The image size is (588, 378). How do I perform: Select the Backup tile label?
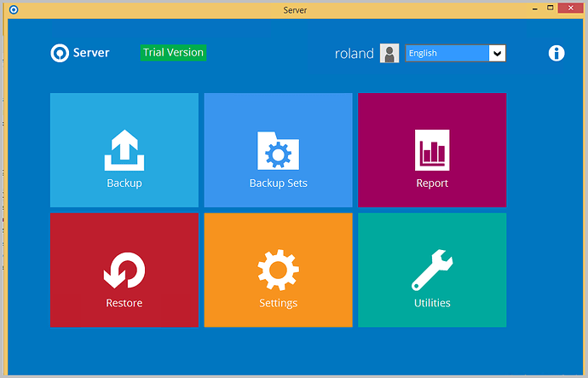(124, 183)
